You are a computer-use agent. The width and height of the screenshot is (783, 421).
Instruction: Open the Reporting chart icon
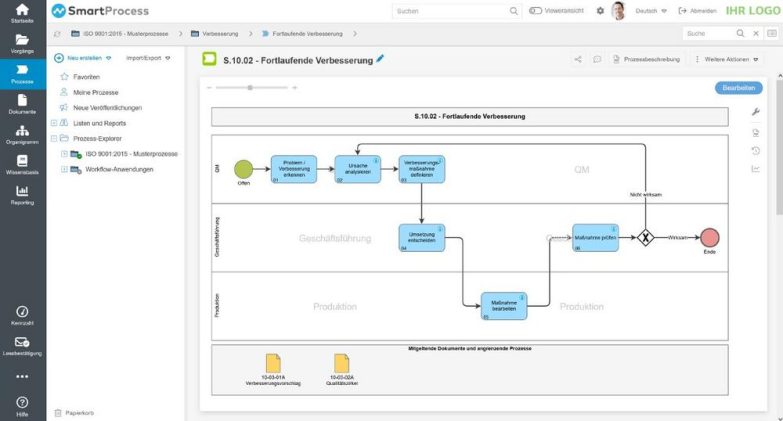[22, 194]
